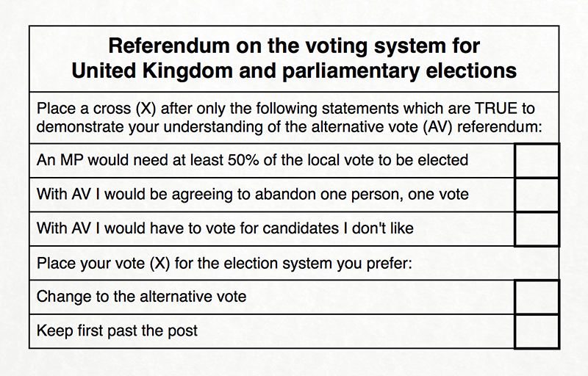Check the box for "candidates I don't like" statement

[537, 229]
